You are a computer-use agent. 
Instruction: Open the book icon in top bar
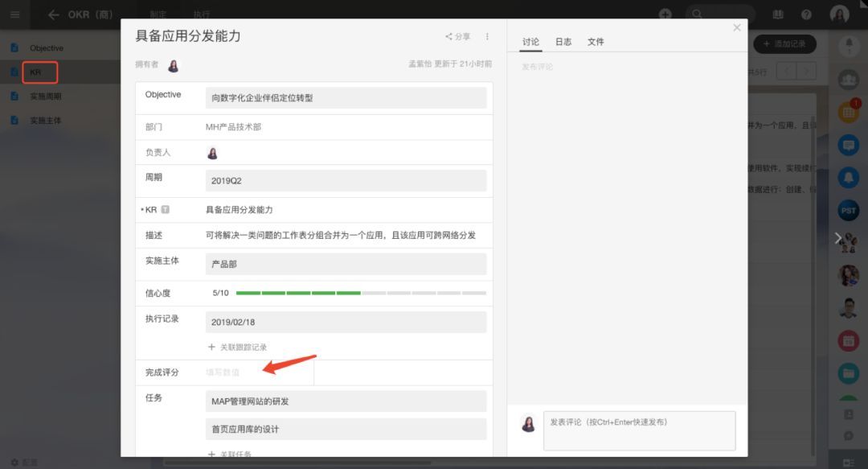click(778, 14)
